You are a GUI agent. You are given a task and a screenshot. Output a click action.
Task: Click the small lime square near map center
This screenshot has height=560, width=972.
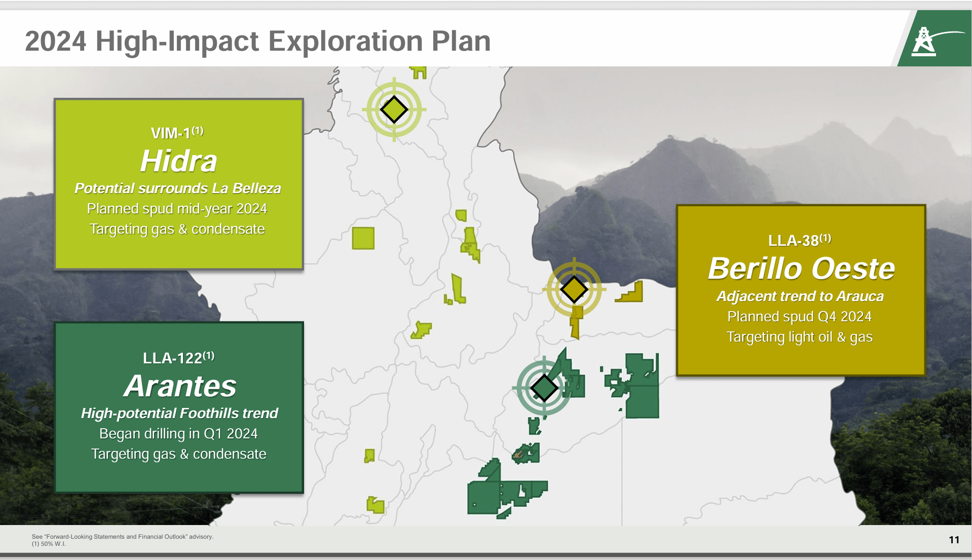[x=363, y=239]
